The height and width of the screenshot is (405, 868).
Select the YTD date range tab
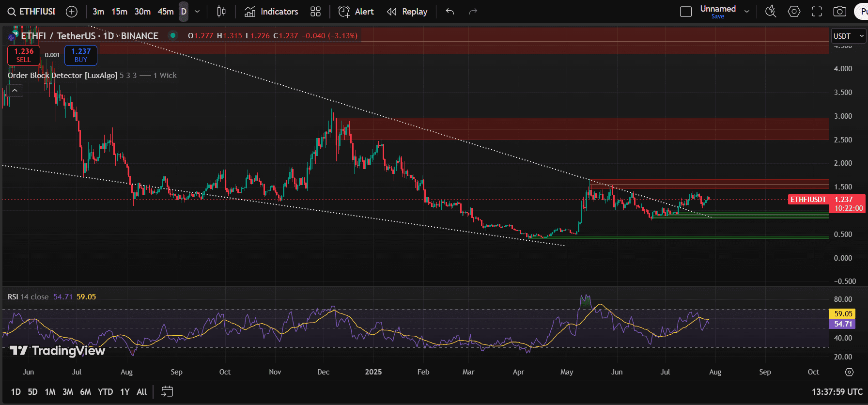click(105, 392)
